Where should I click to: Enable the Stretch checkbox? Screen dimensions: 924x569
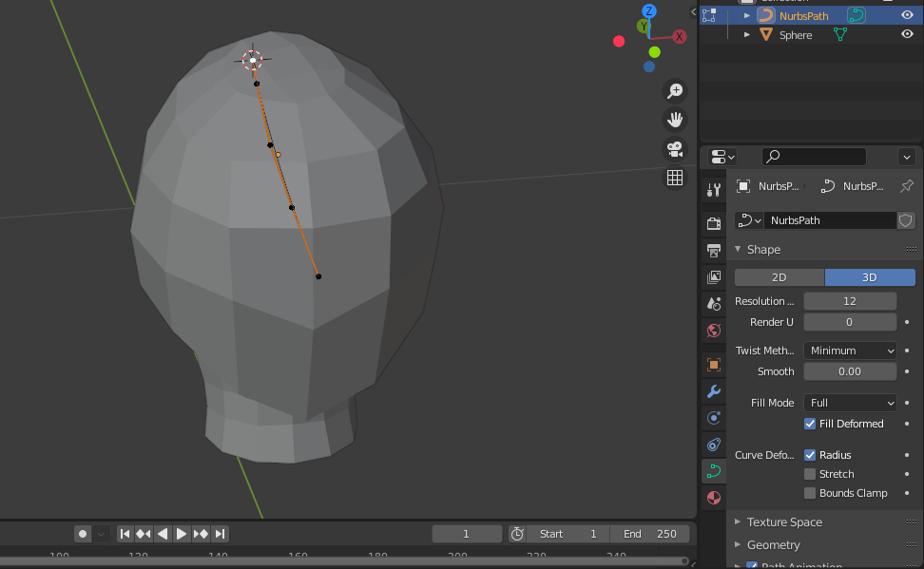click(x=810, y=474)
